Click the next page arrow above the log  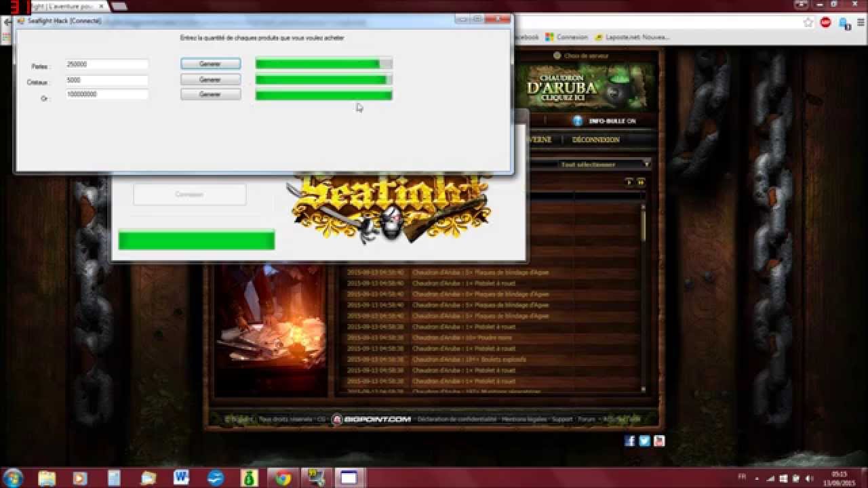(629, 182)
